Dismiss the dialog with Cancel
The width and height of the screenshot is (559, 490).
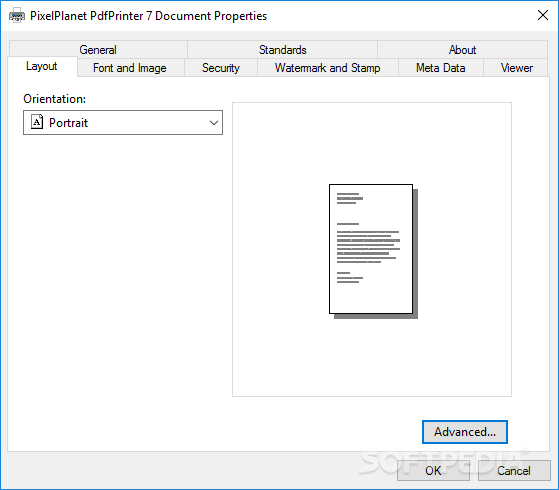pyautogui.click(x=514, y=471)
